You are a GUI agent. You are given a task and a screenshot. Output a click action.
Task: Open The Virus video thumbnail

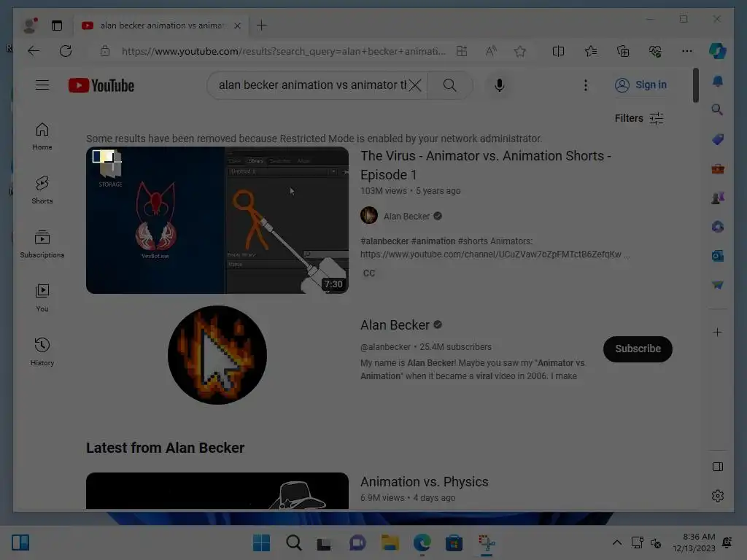click(x=217, y=220)
